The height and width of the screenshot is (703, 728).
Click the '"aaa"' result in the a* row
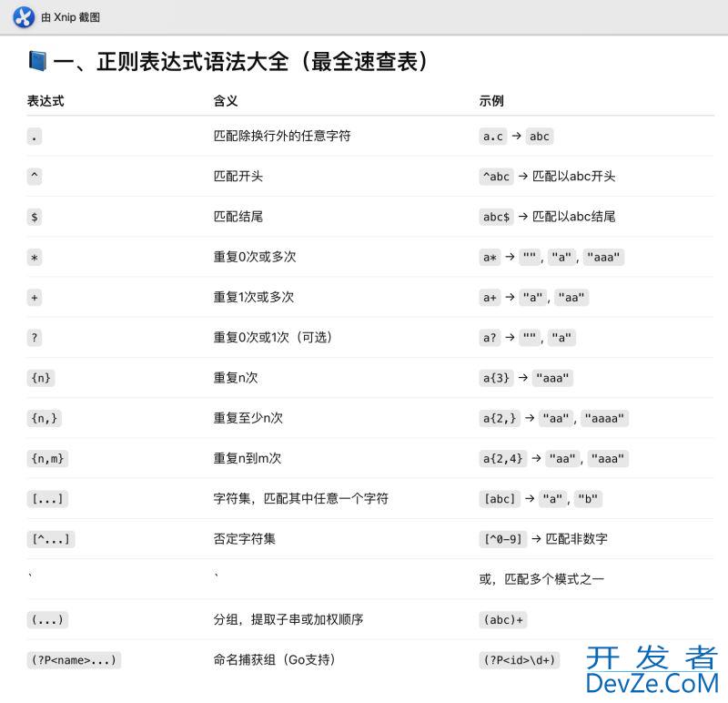coord(603,258)
